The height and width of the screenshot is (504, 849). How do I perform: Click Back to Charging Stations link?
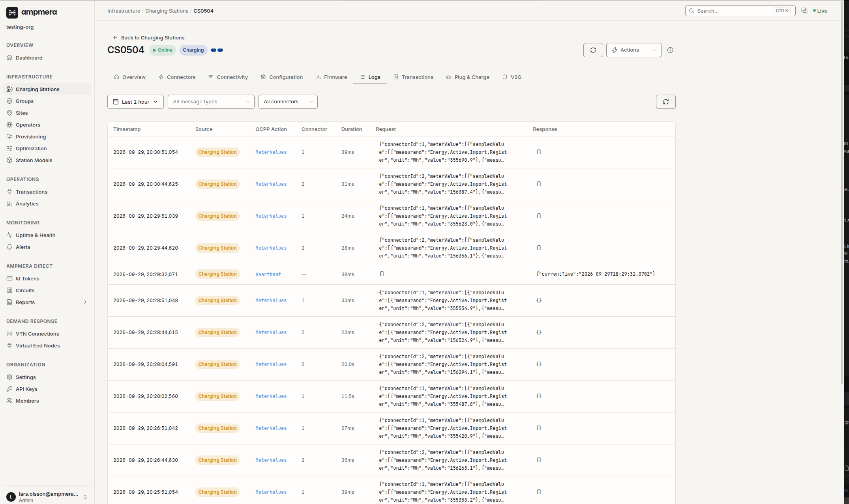point(149,37)
